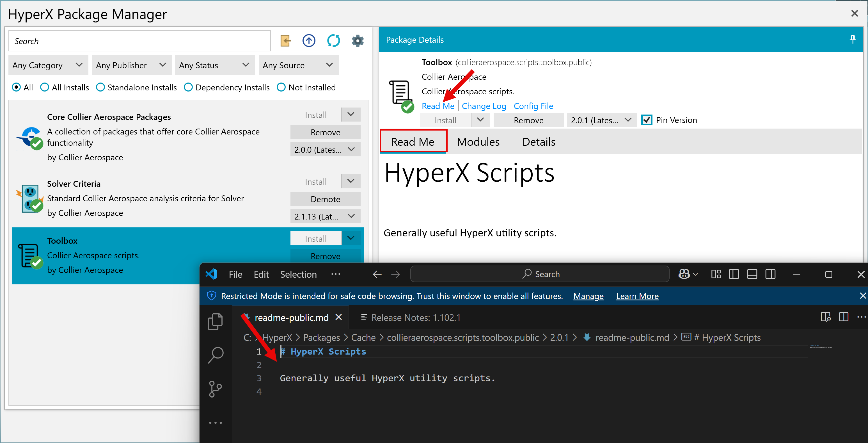Click the Read Me link

point(438,106)
